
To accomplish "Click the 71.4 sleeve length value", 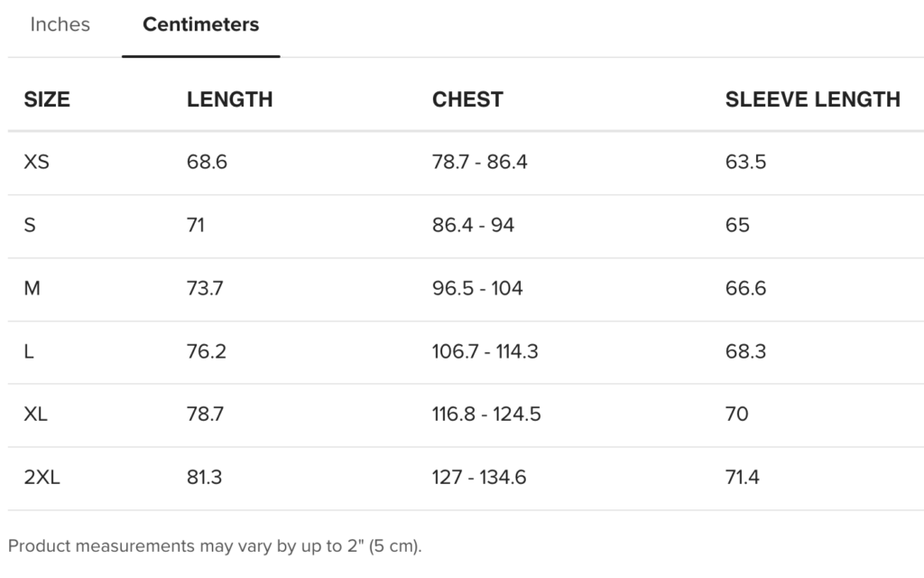I will [x=742, y=478].
